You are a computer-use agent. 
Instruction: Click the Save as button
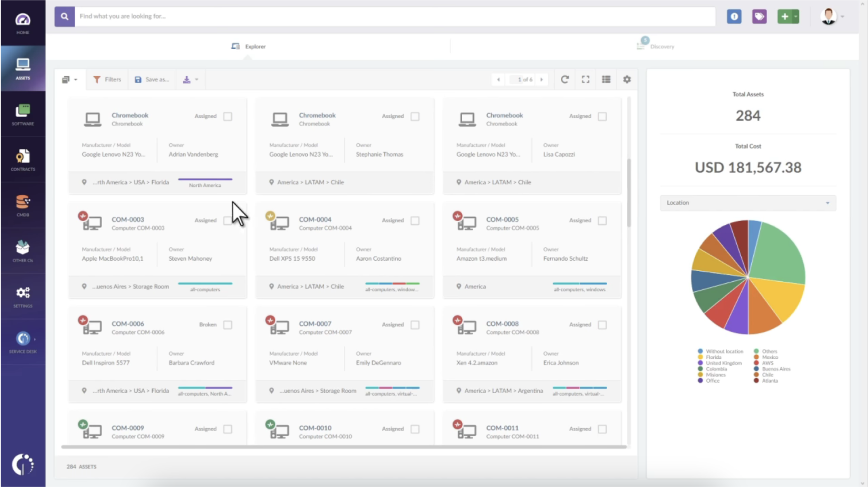[152, 79]
